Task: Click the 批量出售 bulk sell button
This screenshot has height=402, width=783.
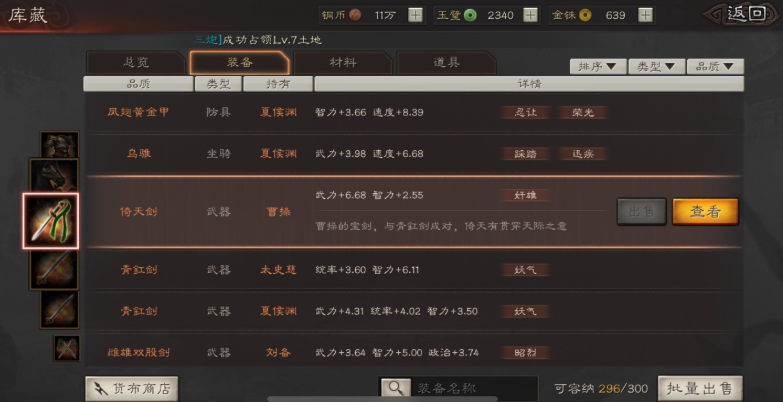Action: pos(700,389)
